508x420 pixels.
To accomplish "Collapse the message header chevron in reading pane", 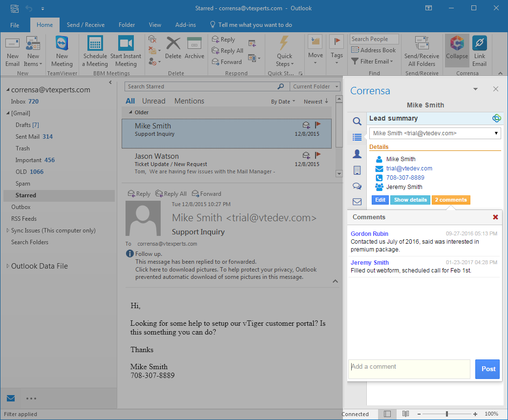I will coord(335,281).
